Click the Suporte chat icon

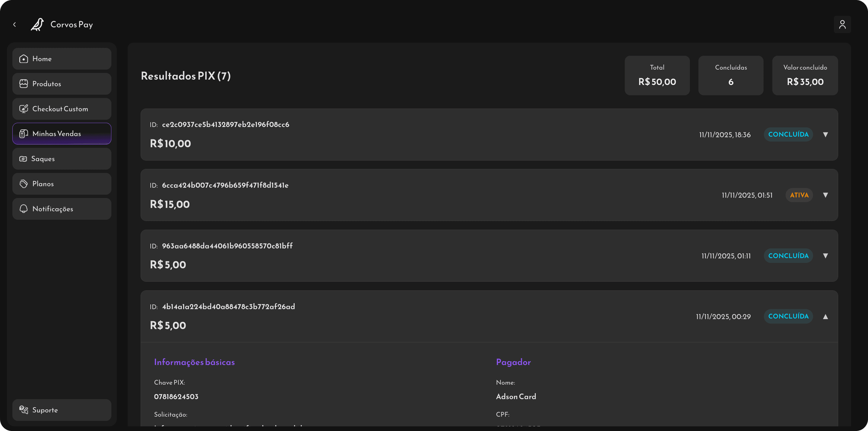(x=24, y=410)
